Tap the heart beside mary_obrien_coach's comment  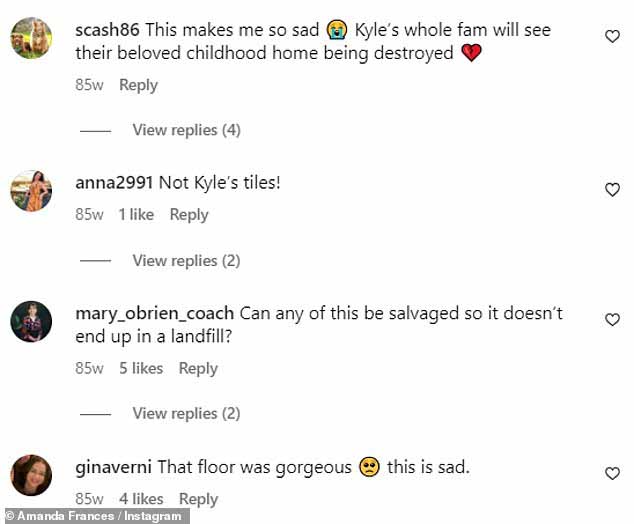[612, 319]
